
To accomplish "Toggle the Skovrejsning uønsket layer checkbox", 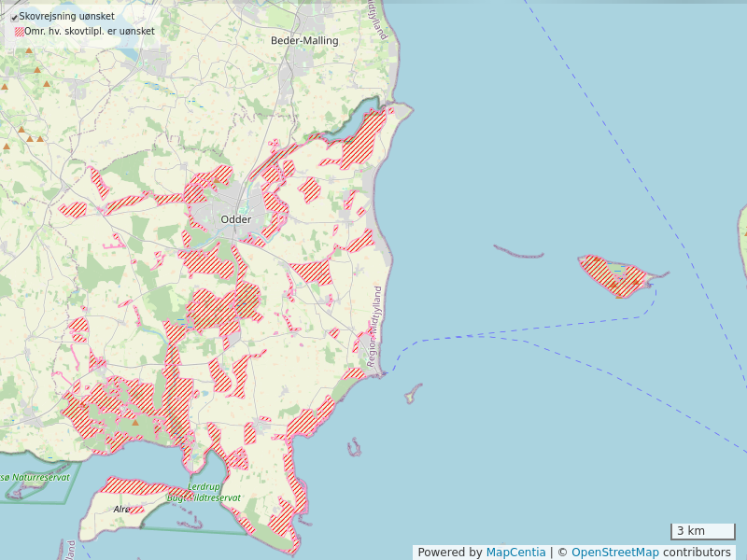I will [14, 17].
